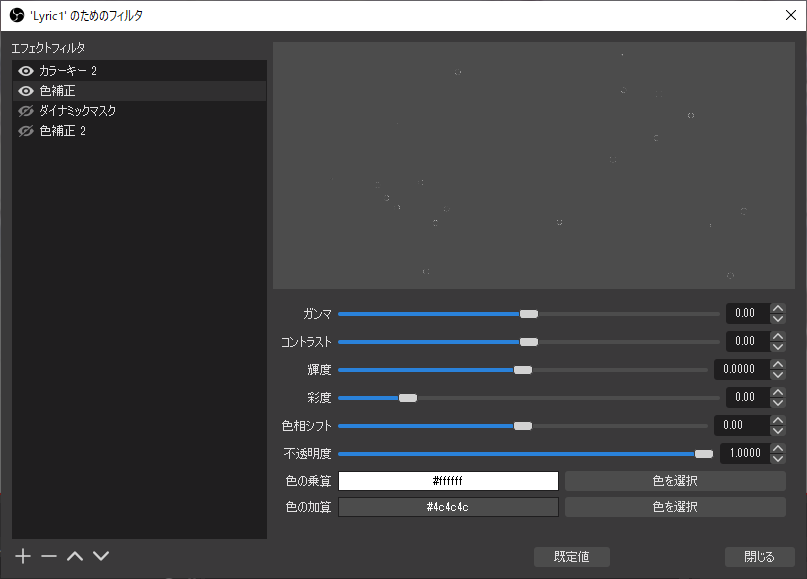
Task: Increase 輝度 value with up arrow
Action: (x=778, y=364)
